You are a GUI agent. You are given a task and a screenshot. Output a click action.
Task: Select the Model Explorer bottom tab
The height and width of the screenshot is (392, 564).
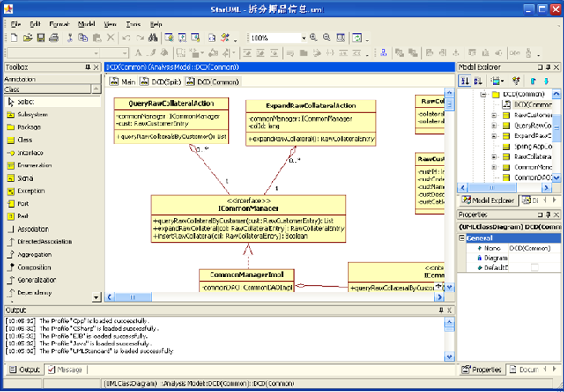487,200
